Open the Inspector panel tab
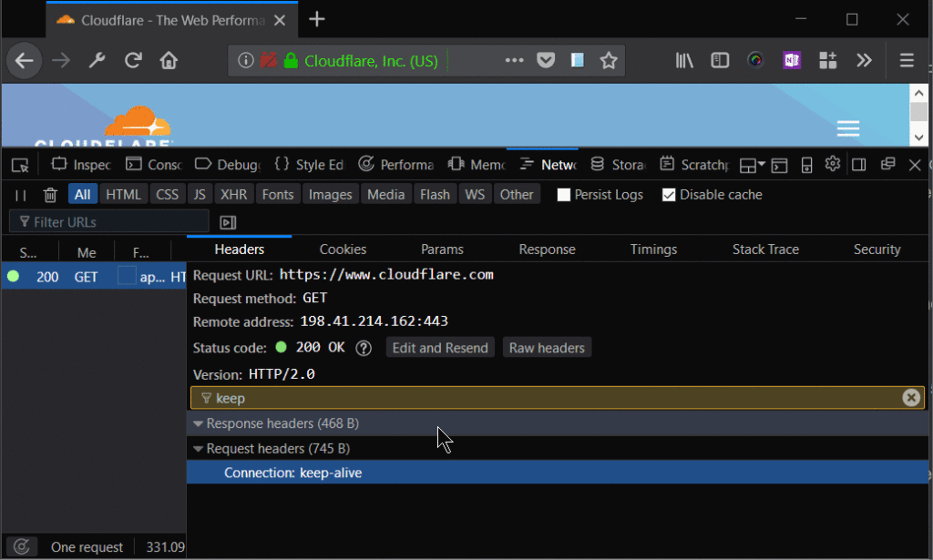The image size is (933, 560). tap(81, 165)
